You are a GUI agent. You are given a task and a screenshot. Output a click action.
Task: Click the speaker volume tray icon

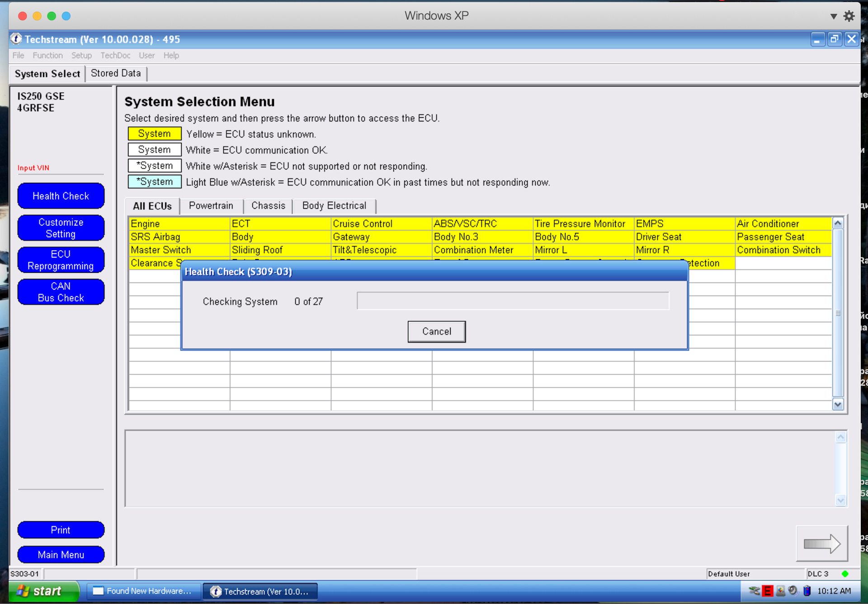click(793, 591)
